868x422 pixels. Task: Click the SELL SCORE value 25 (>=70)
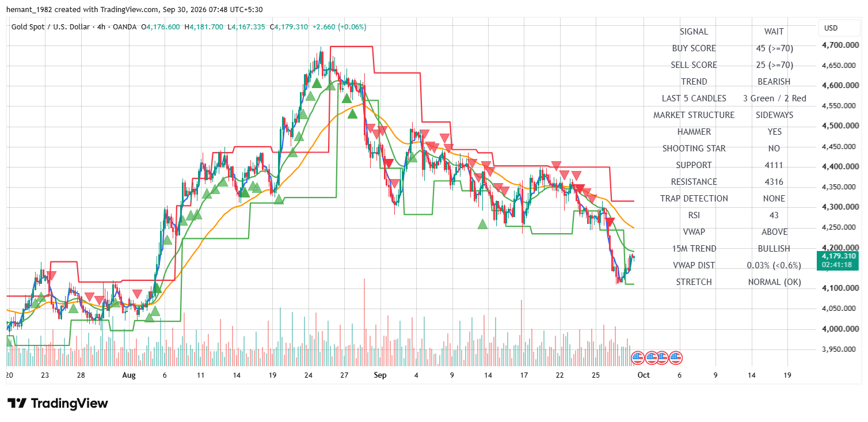(774, 65)
